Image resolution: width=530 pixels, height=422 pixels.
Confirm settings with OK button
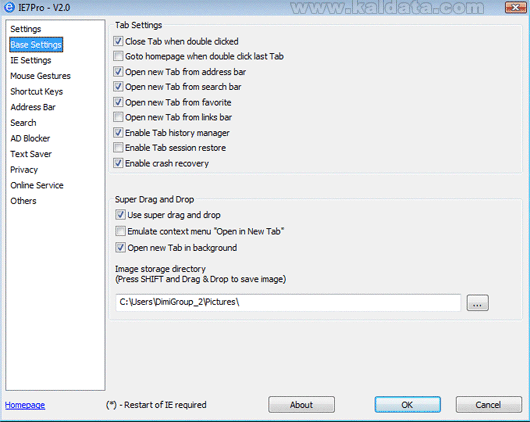(x=407, y=405)
